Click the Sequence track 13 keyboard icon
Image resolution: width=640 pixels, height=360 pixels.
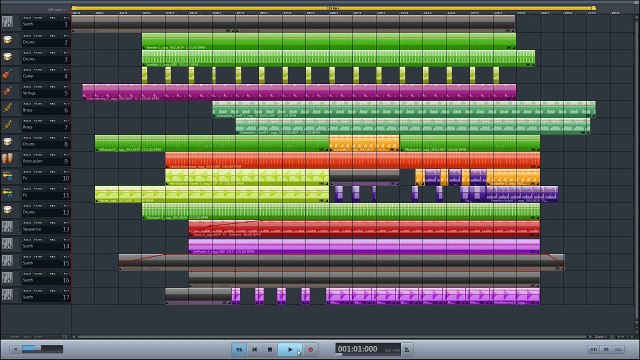click(x=7, y=227)
